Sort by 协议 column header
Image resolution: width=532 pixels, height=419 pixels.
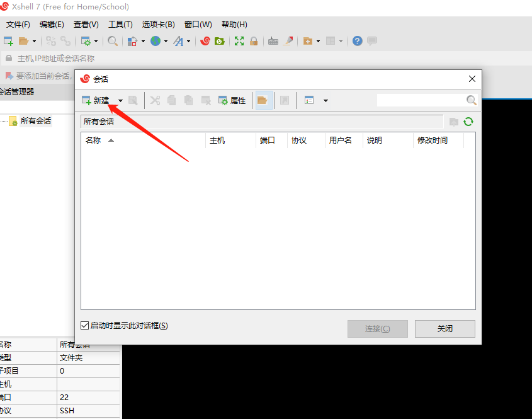click(x=306, y=141)
